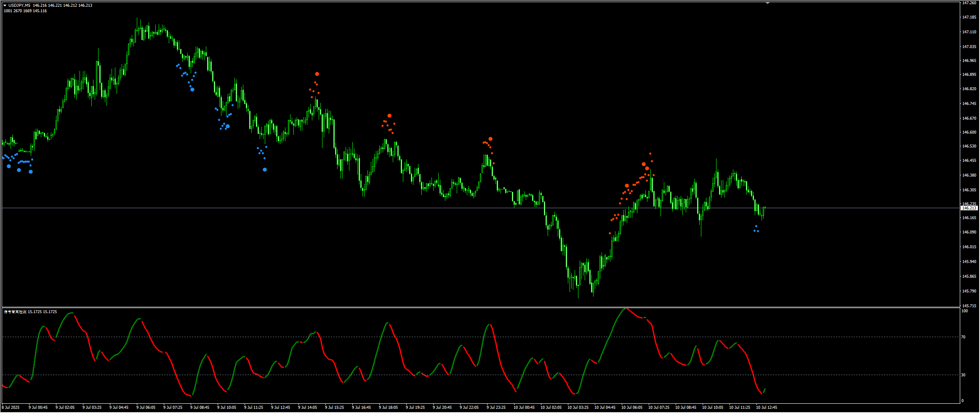This screenshot has height=413, width=980.
Task: Select the 146.213 current price tag
Action: coord(969,208)
